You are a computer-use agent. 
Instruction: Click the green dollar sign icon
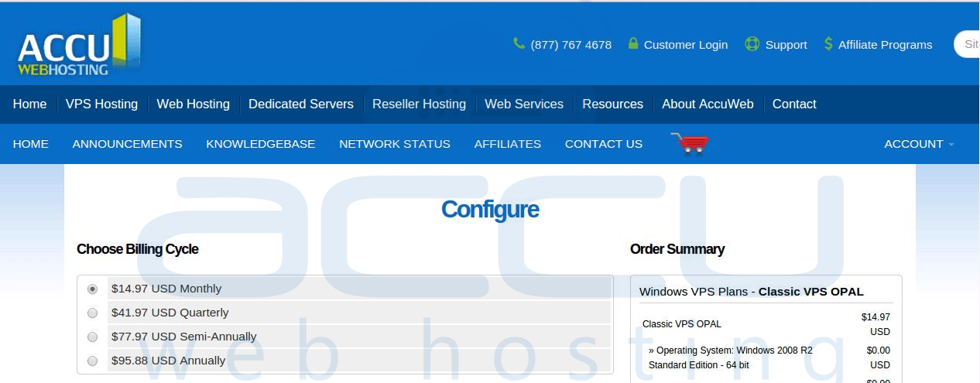coord(828,44)
